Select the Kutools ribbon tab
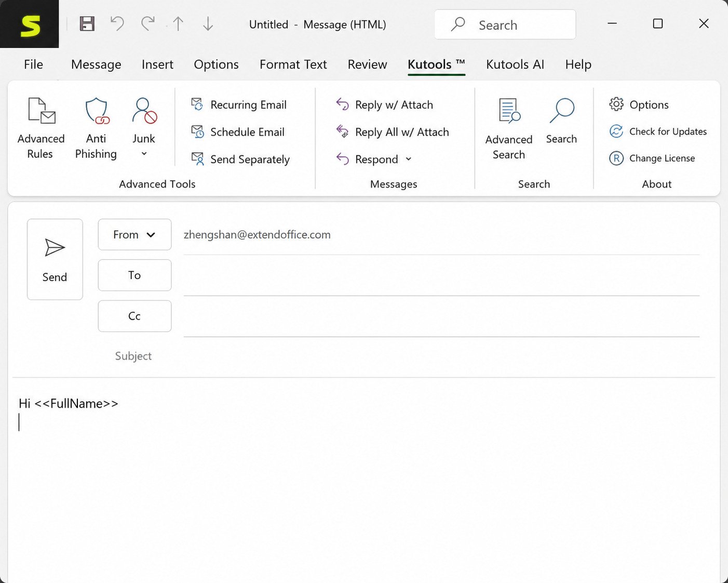 436,64
